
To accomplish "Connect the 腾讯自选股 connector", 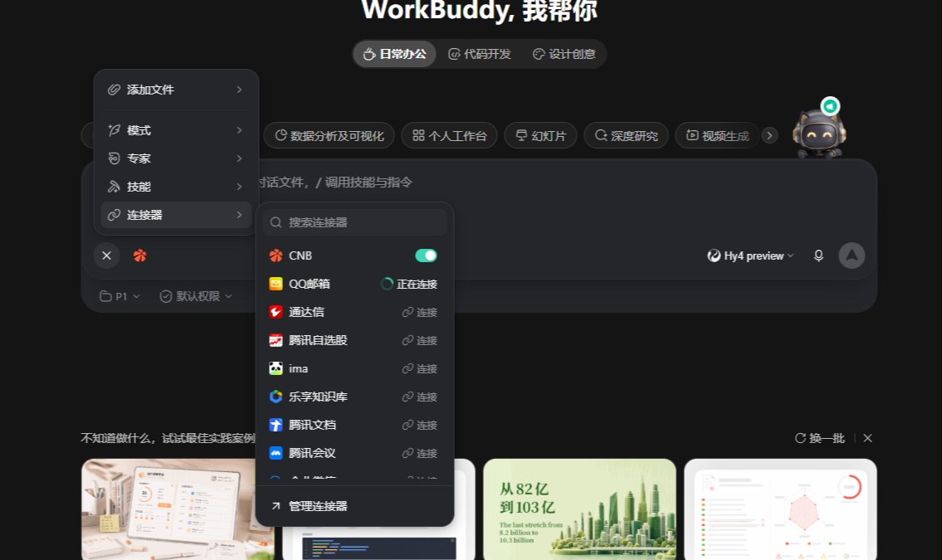I will pyautogui.click(x=419, y=340).
